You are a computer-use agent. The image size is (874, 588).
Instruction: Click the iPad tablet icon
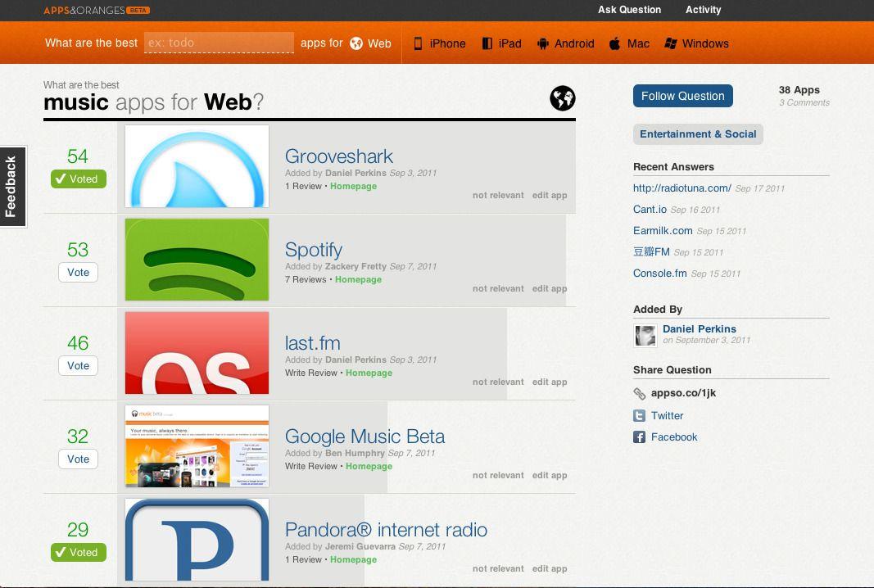(x=487, y=43)
